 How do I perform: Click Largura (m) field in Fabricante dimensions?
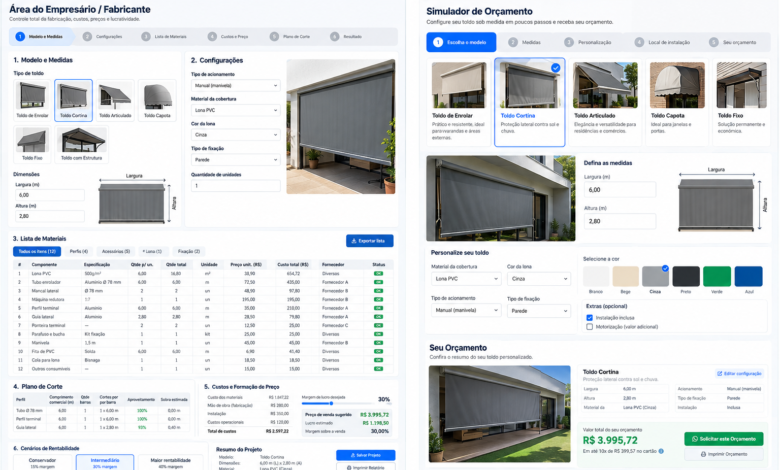[x=49, y=195]
